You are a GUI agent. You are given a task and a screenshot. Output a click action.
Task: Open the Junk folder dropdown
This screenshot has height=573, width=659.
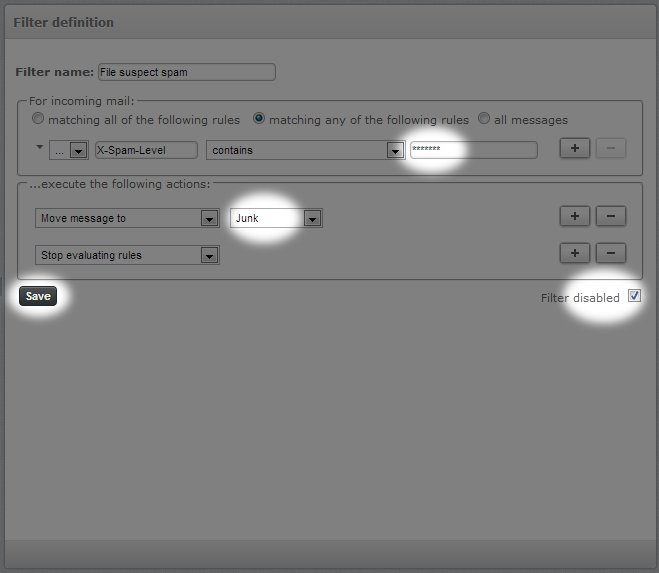(x=276, y=218)
